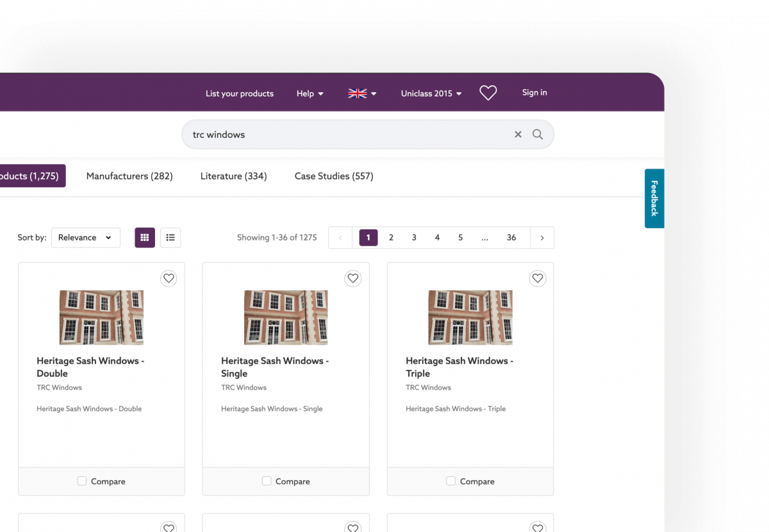
Task: Clear the search with the X icon
Action: [518, 135]
